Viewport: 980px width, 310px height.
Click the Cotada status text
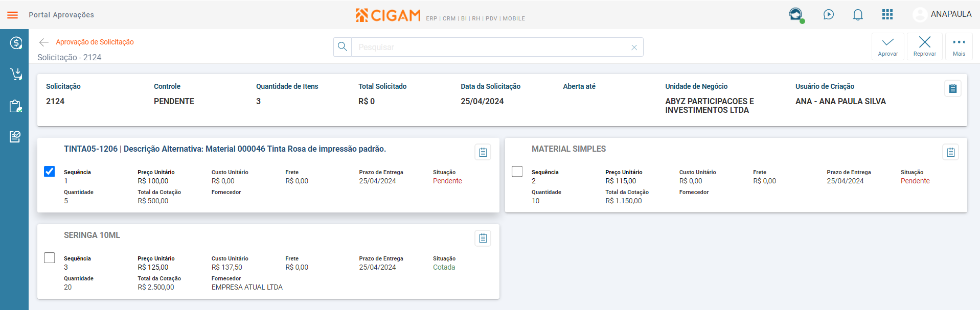(x=444, y=267)
